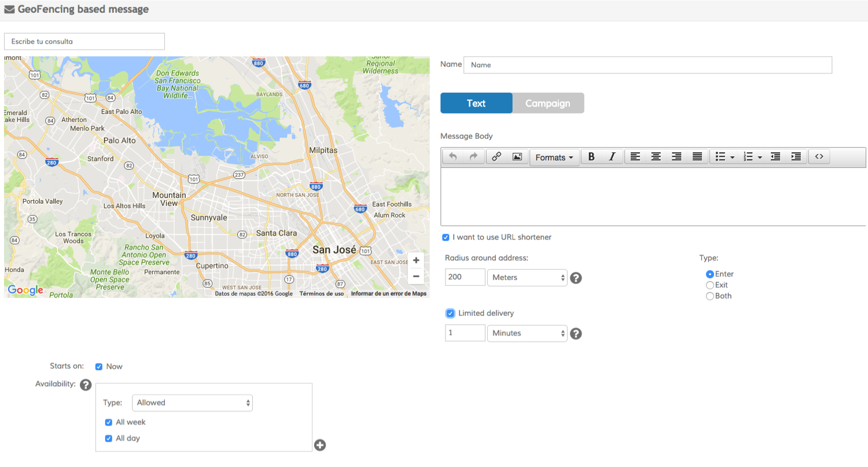Switch to the Campaign tab
Screen dimensions: 868x467
[x=547, y=103]
